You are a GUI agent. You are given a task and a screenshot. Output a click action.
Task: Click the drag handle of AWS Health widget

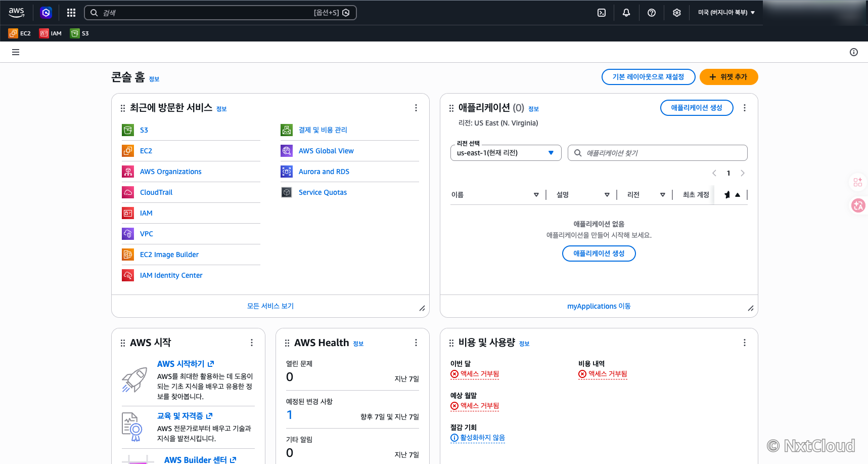pos(287,343)
